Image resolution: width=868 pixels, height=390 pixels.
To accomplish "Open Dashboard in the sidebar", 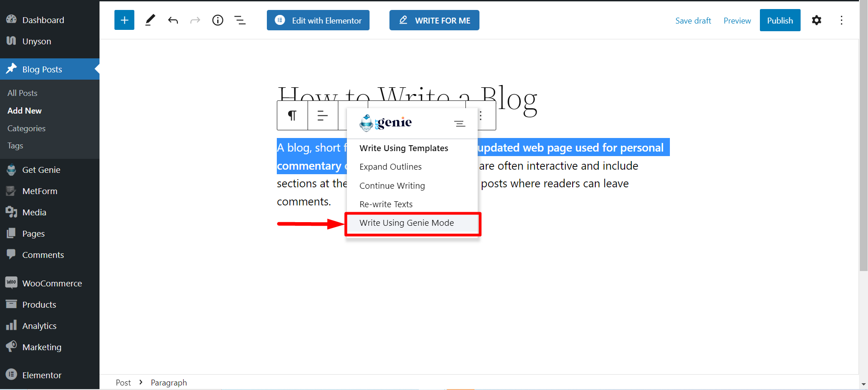I will [50, 20].
